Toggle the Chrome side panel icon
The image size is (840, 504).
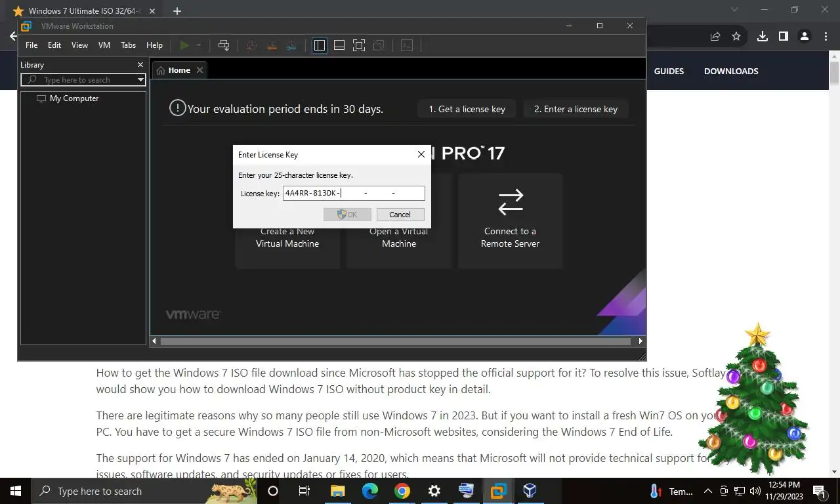point(783,37)
